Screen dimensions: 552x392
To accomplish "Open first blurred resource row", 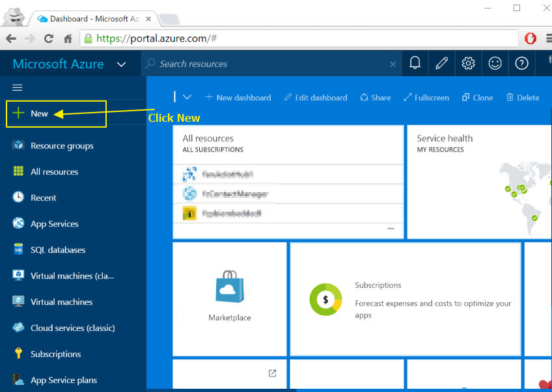I will pyautogui.click(x=288, y=174).
